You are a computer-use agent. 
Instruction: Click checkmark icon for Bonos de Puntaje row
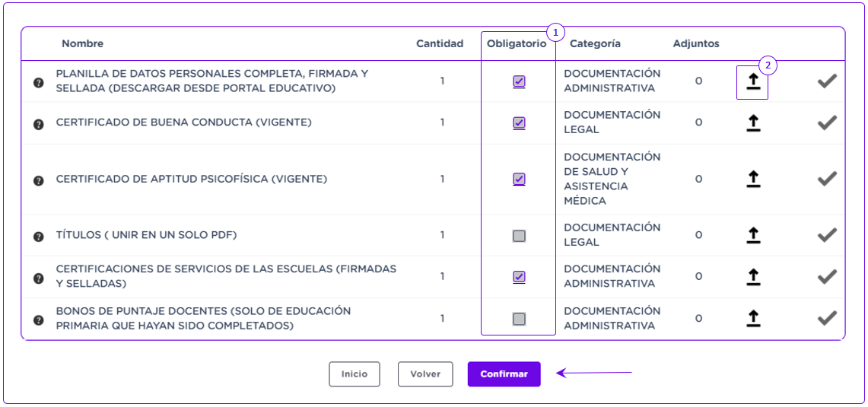(827, 318)
